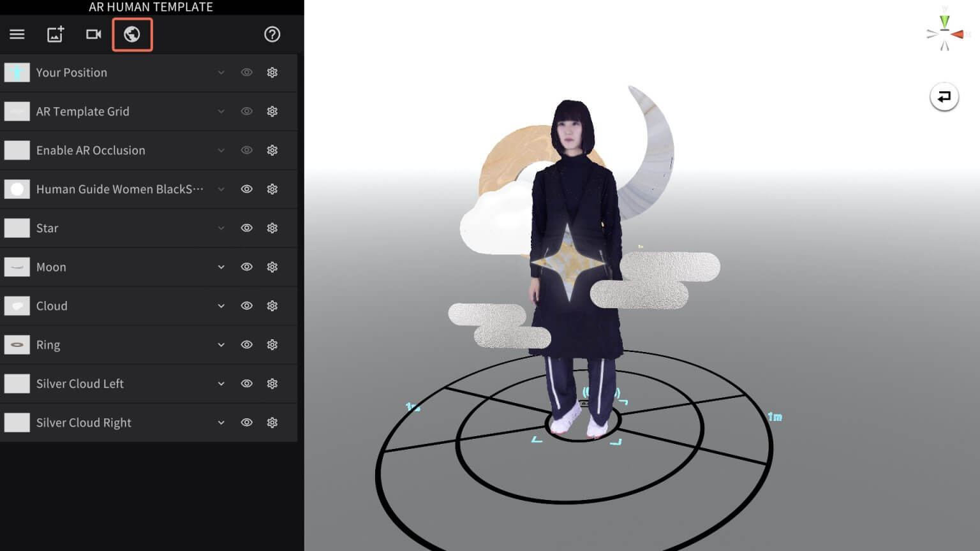Click the highlighted globe AR view icon
Image resolution: width=980 pixels, height=551 pixels.
click(132, 34)
